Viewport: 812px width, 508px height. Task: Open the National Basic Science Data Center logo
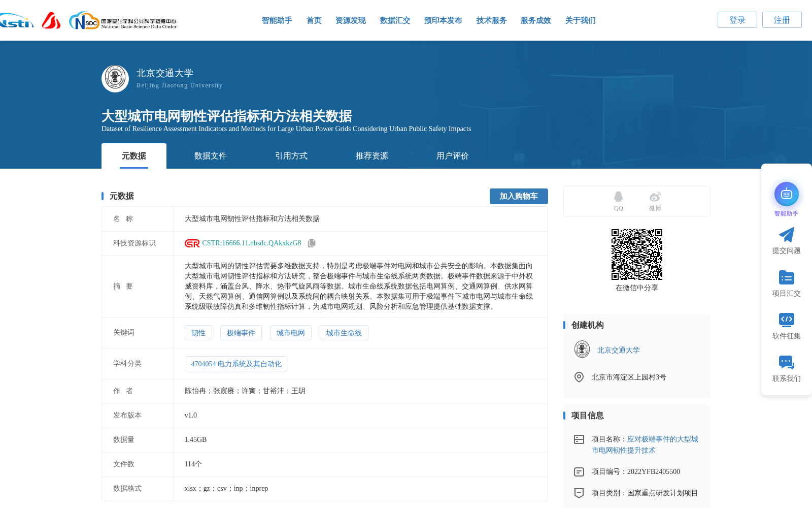pyautogui.click(x=123, y=20)
